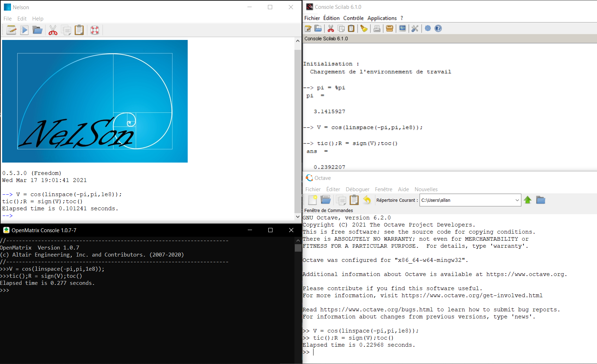The height and width of the screenshot is (364, 597).
Task: Click the cut scissors icon in Scilab toolbar
Action: [331, 29]
